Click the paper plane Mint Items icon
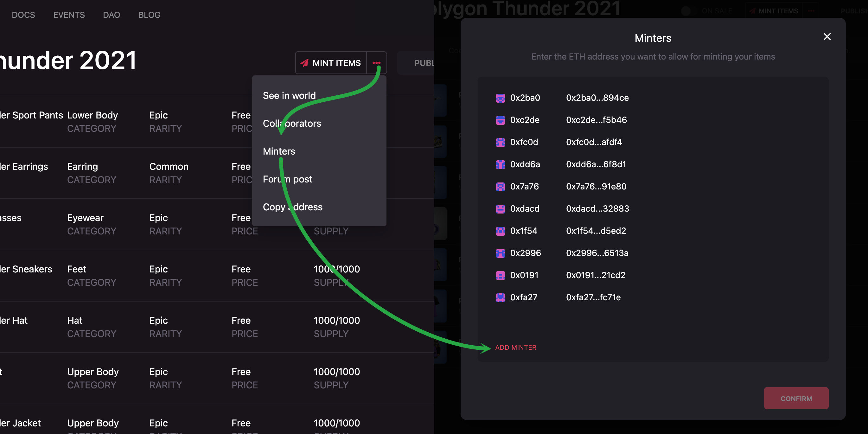Viewport: 868px width, 434px height. (x=304, y=63)
